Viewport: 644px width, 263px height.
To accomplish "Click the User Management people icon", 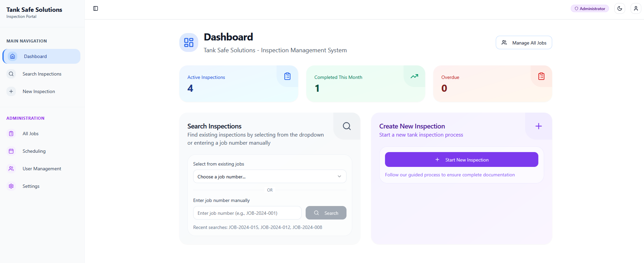I will point(11,169).
